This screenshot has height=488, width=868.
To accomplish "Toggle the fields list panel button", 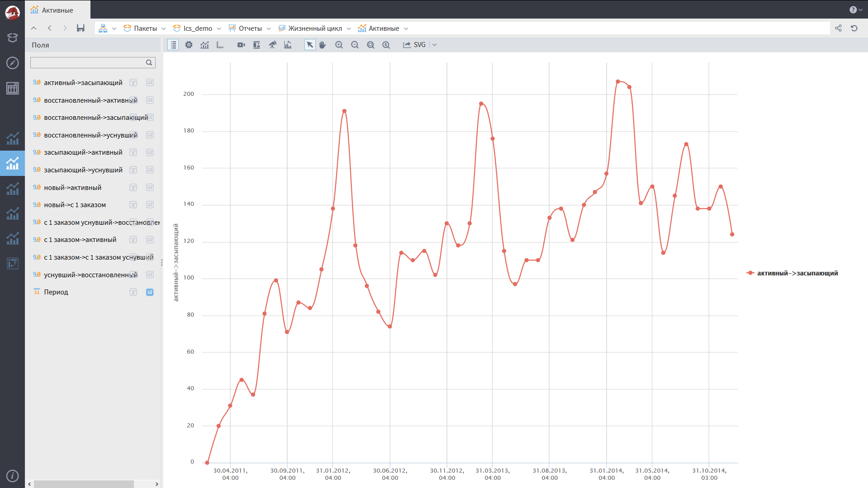I will [173, 45].
